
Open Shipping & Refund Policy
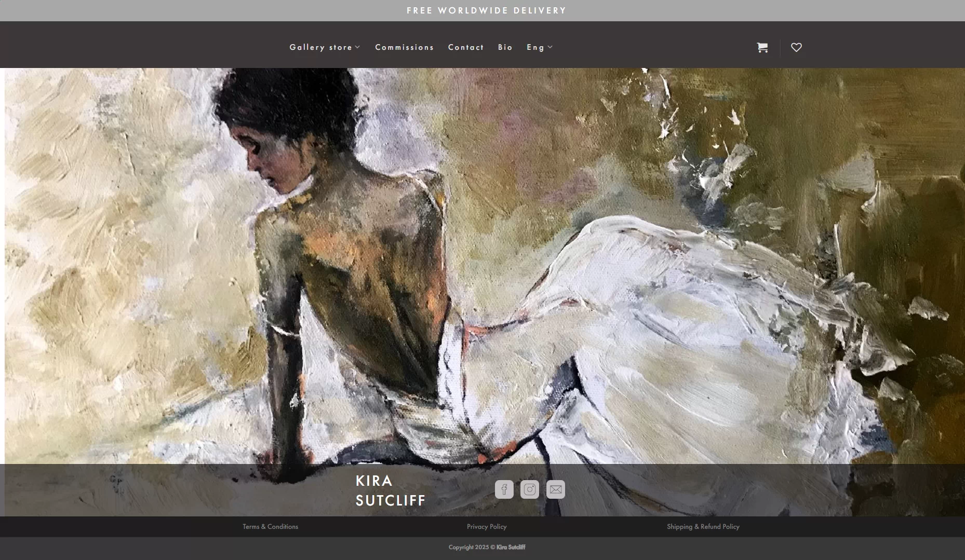click(x=703, y=527)
